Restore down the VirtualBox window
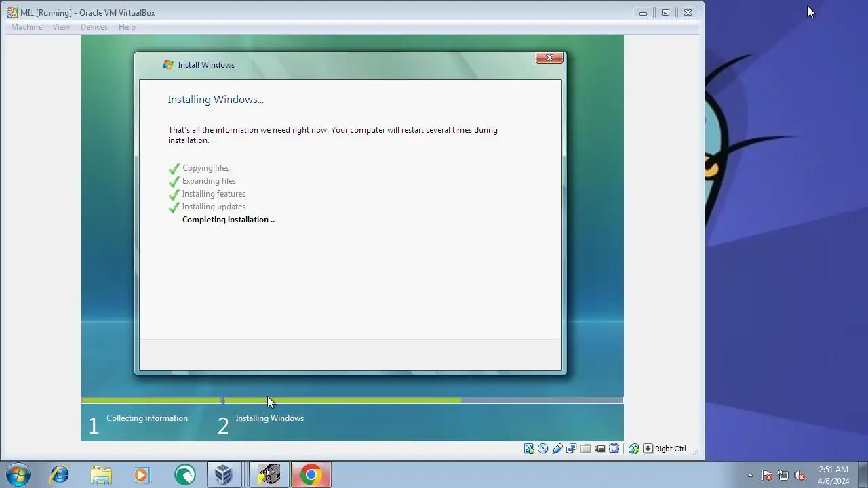This screenshot has width=868, height=488. (x=665, y=12)
